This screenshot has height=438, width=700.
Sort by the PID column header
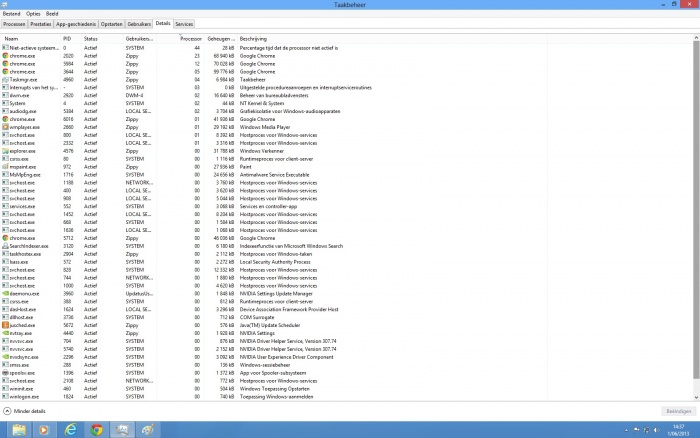pos(71,39)
